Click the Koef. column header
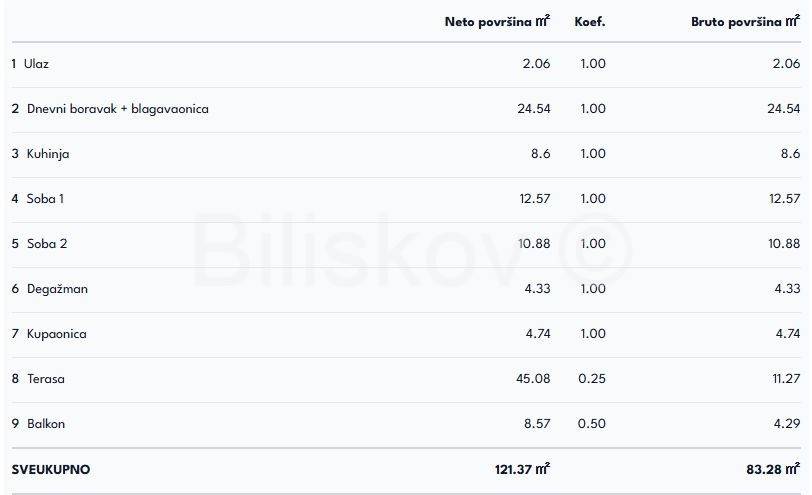This screenshot has width=812, height=495. tap(590, 21)
